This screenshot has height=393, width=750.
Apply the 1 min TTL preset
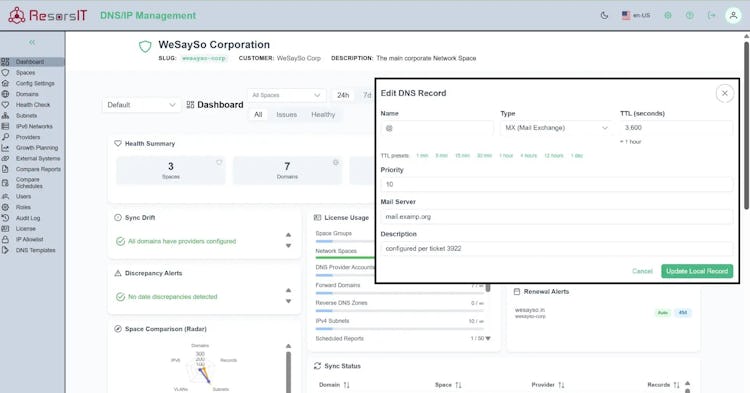[x=422, y=156]
